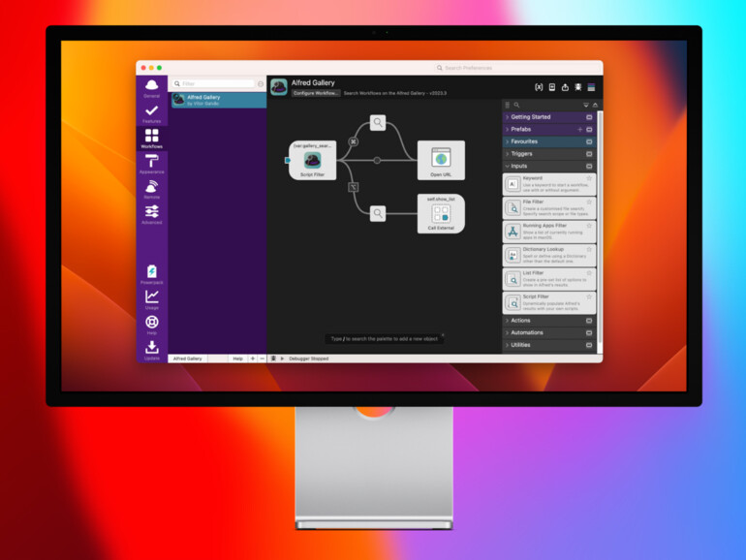
Task: Open the Features preferences pane
Action: [x=152, y=113]
